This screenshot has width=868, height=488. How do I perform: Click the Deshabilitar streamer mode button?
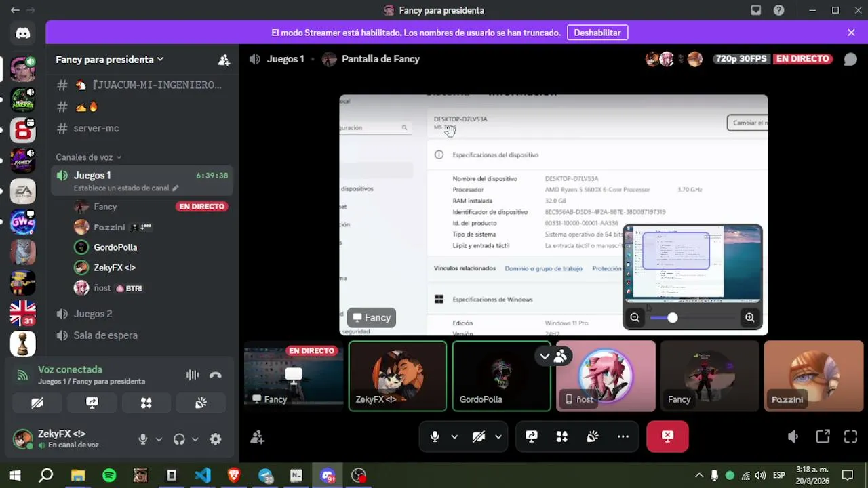(x=597, y=33)
